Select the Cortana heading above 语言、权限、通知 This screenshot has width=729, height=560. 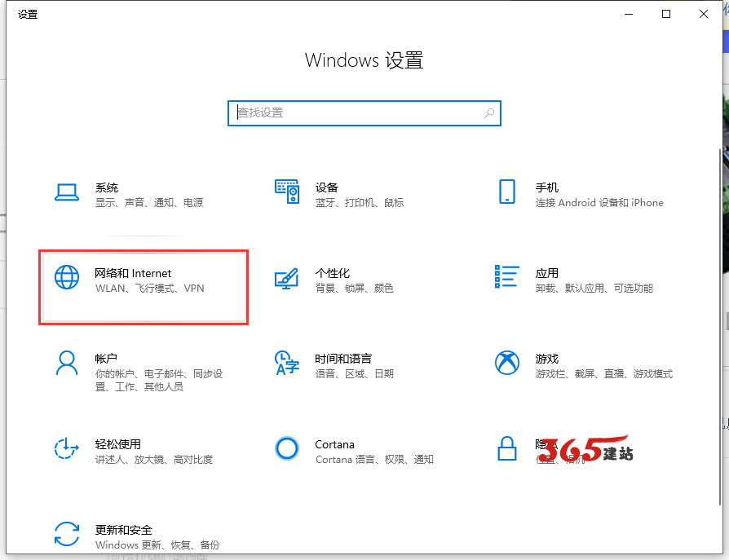click(335, 444)
